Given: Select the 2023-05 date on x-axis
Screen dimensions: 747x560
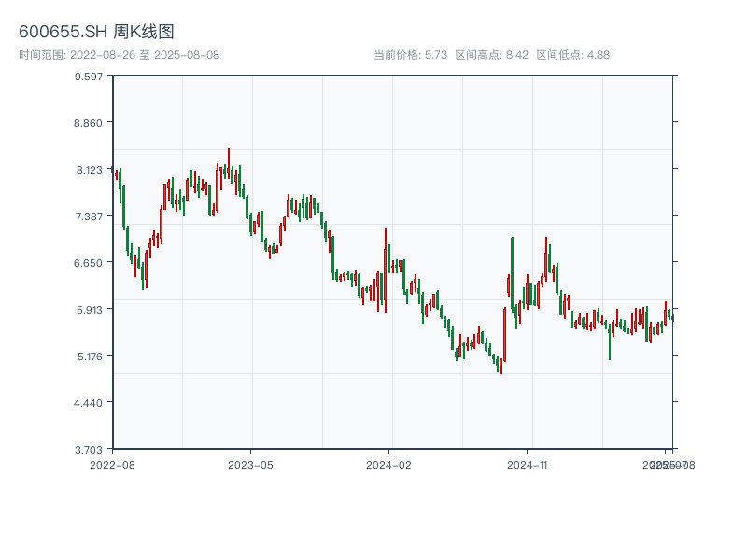Looking at the screenshot, I should (x=250, y=464).
